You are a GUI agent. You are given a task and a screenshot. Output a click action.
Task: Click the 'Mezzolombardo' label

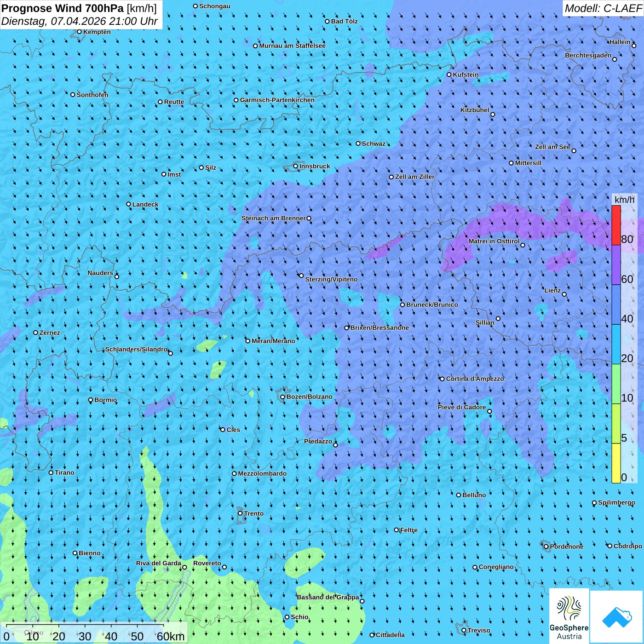pyautogui.click(x=262, y=473)
